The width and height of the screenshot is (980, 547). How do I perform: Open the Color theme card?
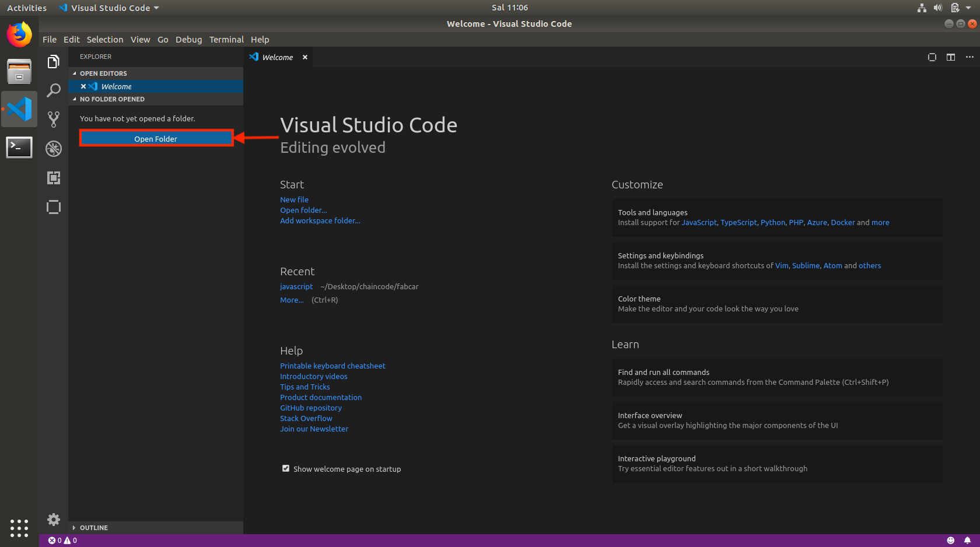777,304
